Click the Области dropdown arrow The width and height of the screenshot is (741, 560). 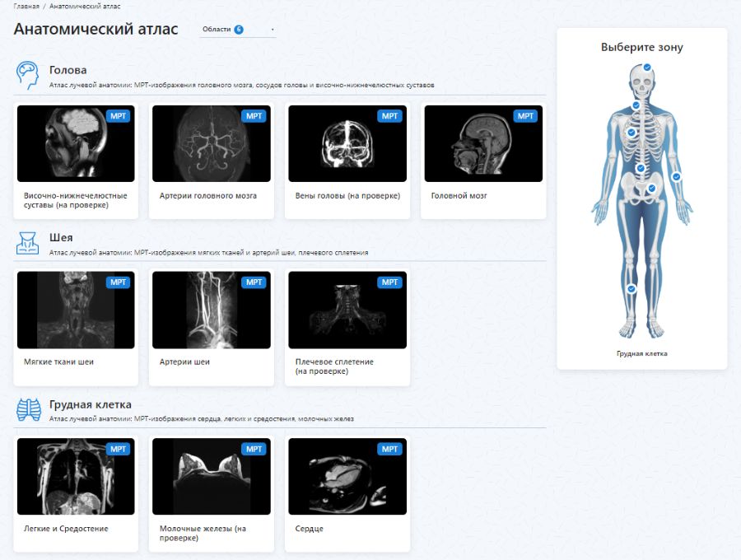(x=273, y=30)
